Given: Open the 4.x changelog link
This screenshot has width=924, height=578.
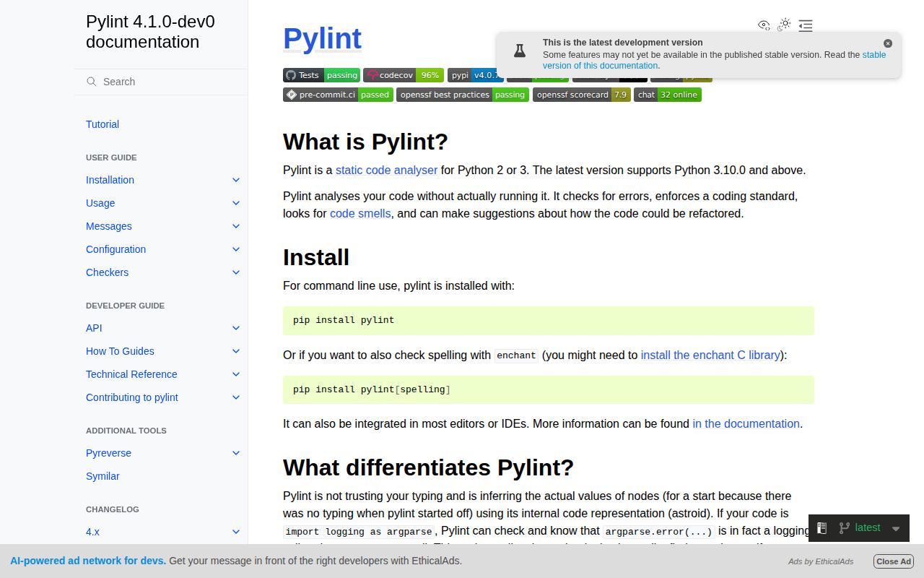Looking at the screenshot, I should pos(92,532).
